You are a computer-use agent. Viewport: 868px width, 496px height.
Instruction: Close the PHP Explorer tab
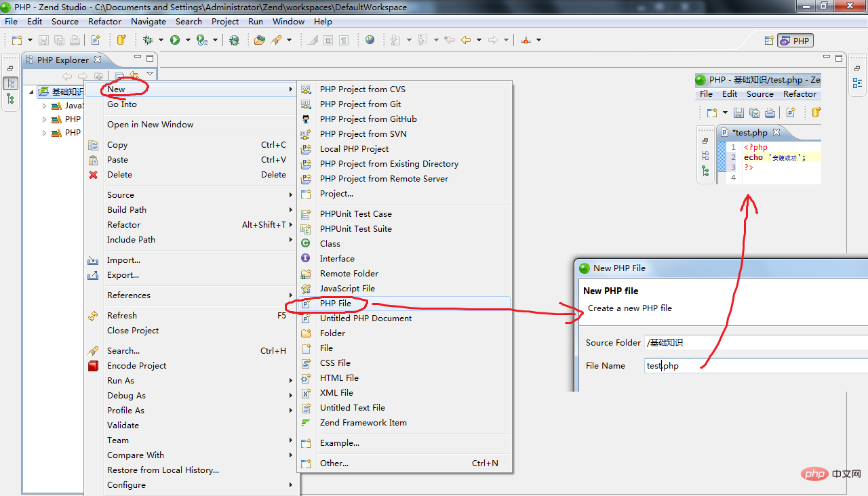(97, 60)
